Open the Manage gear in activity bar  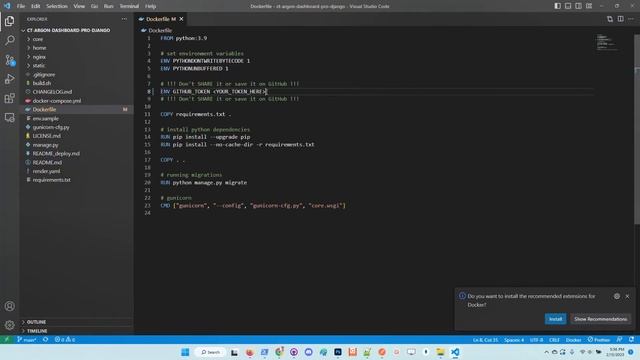tap(9, 325)
